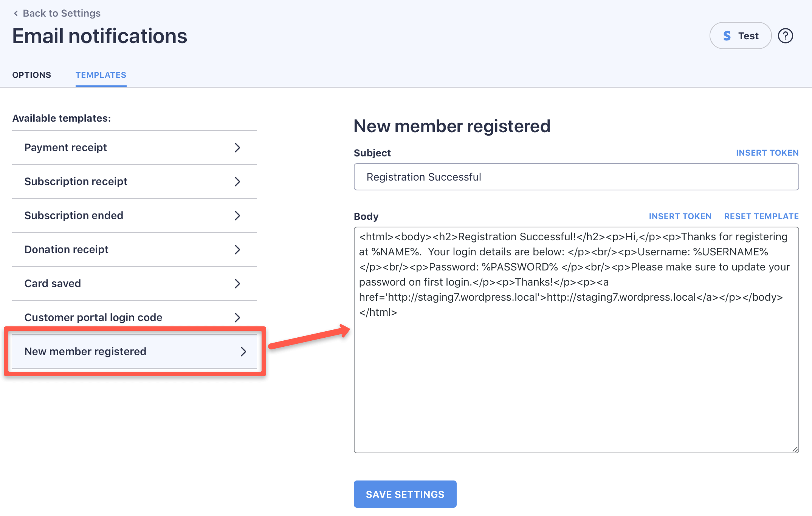This screenshot has width=812, height=516.
Task: Open Subscription receipt chevron arrow
Action: point(237,182)
